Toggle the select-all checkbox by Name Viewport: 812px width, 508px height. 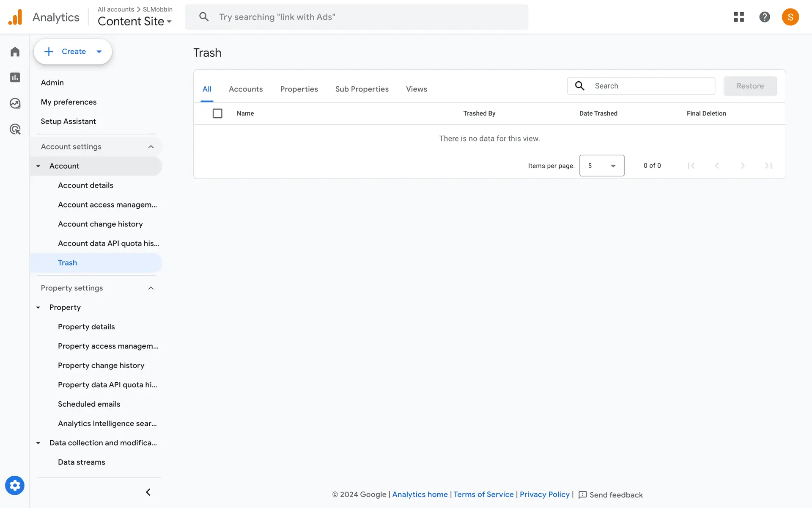(x=217, y=113)
